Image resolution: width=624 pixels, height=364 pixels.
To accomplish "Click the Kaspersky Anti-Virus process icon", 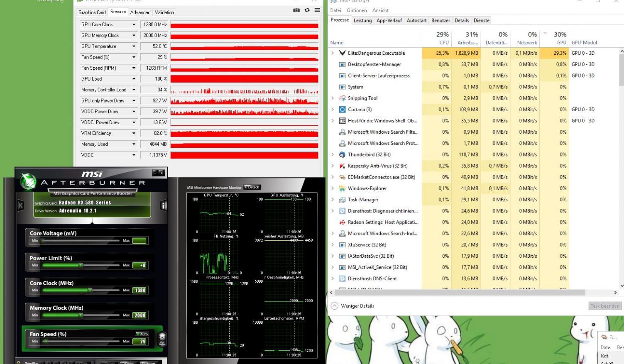I will tap(343, 166).
